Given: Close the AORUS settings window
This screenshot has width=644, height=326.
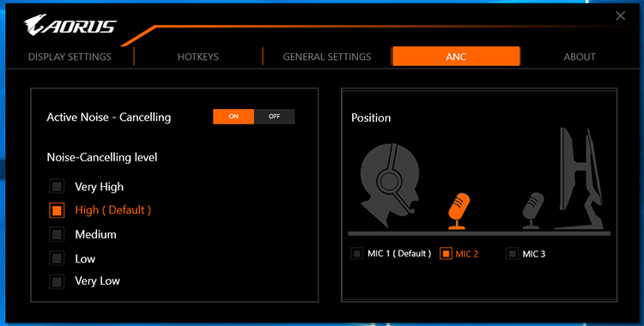Looking at the screenshot, I should coord(620,16).
